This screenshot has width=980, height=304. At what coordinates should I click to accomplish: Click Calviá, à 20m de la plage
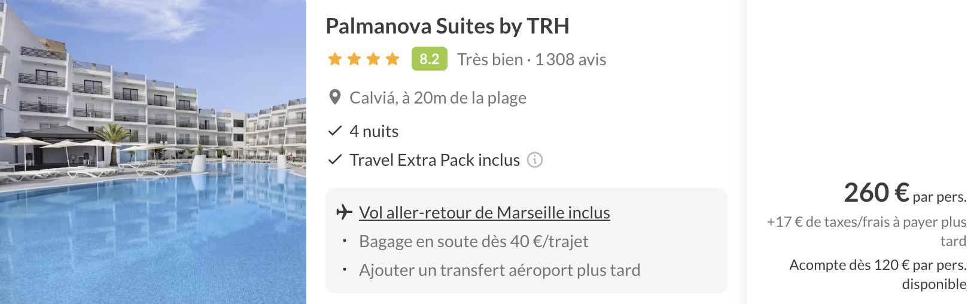tap(438, 98)
